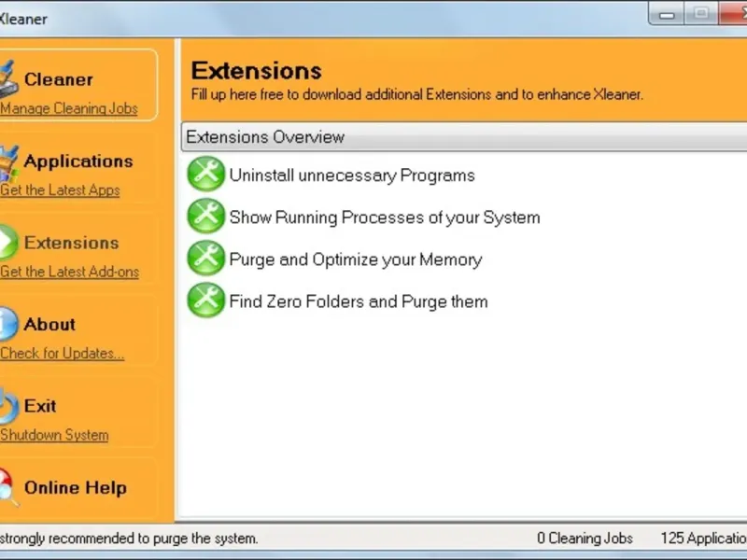This screenshot has height=560, width=747.
Task: Select Uninstall unnecessary Programs text
Action: pyautogui.click(x=352, y=175)
